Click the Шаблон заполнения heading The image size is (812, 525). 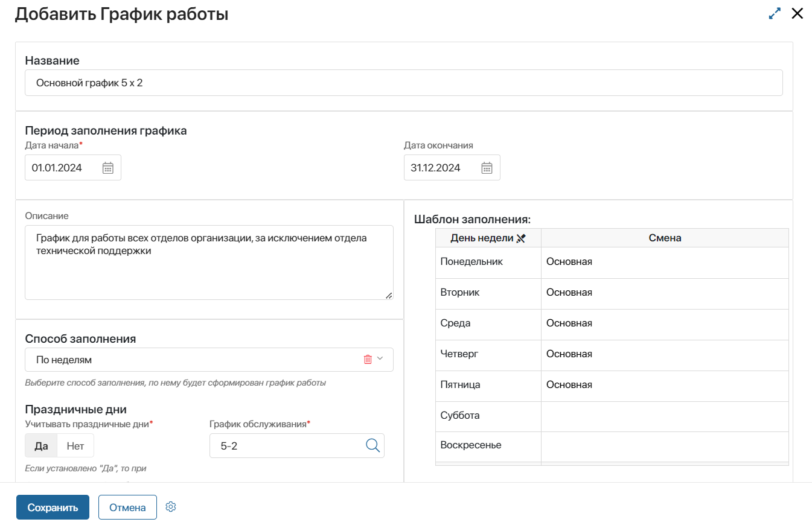[472, 220]
